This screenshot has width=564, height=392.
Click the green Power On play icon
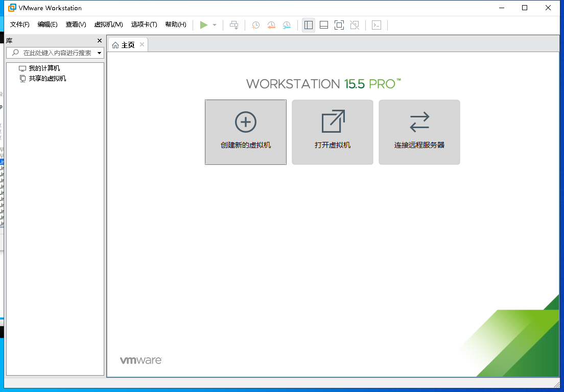coord(204,25)
